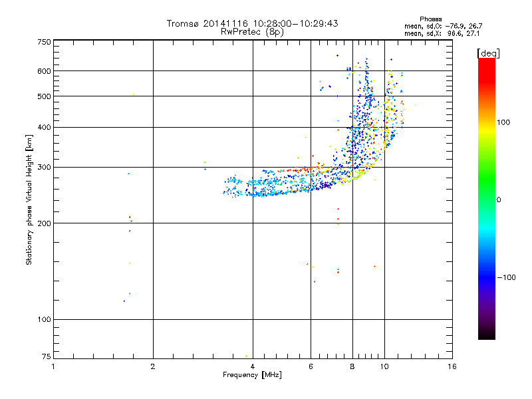
Task: Select the 'mean, sd,X: 96.6, 27.1' line
Action: point(442,34)
